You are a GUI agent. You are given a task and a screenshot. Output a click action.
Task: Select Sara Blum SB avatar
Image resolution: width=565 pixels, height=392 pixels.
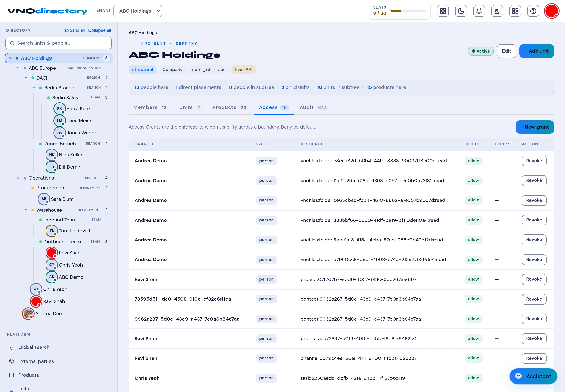coord(44,199)
